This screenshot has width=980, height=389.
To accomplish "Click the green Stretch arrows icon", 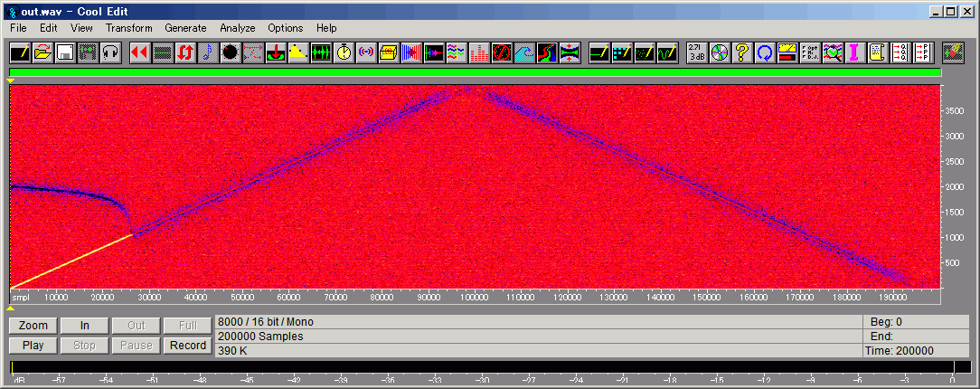I will [x=570, y=52].
